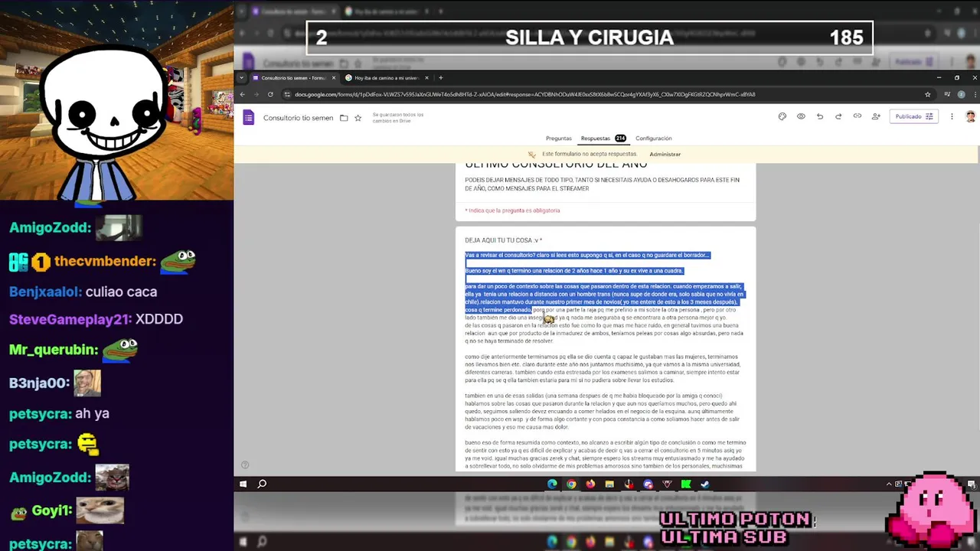Image resolution: width=980 pixels, height=551 pixels.
Task: Open Firefox from the taskbar
Action: pos(590,484)
